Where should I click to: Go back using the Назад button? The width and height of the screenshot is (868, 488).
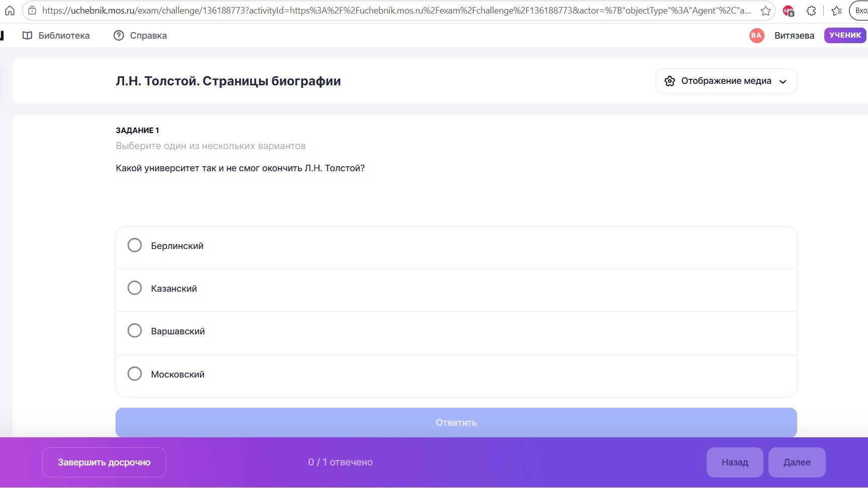click(x=735, y=462)
